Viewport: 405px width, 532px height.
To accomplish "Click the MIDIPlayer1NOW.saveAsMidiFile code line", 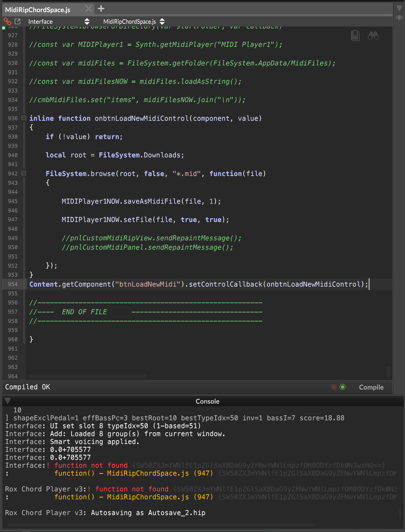I will tap(141, 201).
